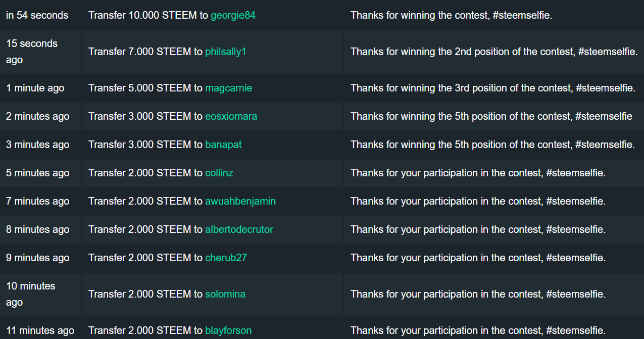Open the banapat profile

223,144
